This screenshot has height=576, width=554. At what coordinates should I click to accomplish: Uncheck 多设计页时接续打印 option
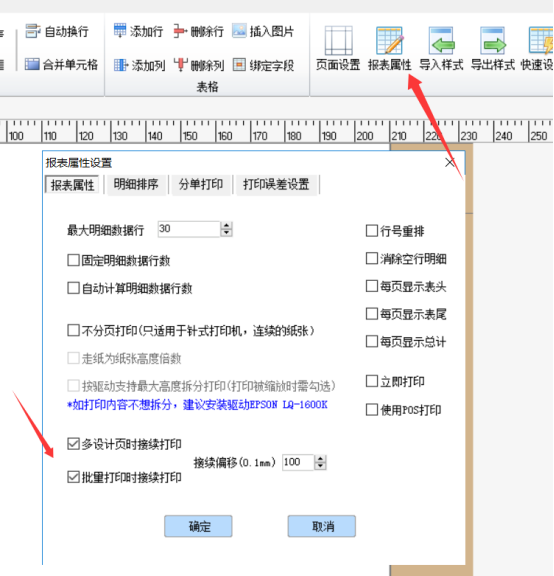(x=73, y=444)
